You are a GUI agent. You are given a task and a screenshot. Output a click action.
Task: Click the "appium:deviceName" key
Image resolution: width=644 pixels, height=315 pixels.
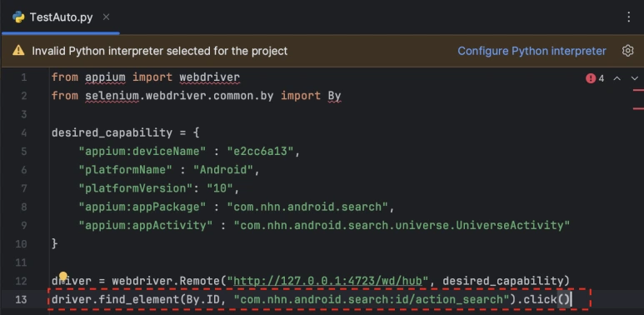tap(142, 151)
